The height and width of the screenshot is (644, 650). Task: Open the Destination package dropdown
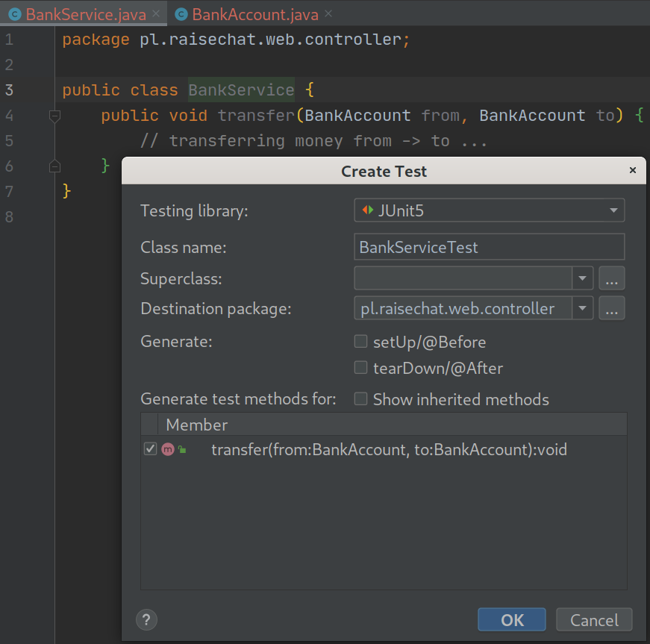coord(583,307)
